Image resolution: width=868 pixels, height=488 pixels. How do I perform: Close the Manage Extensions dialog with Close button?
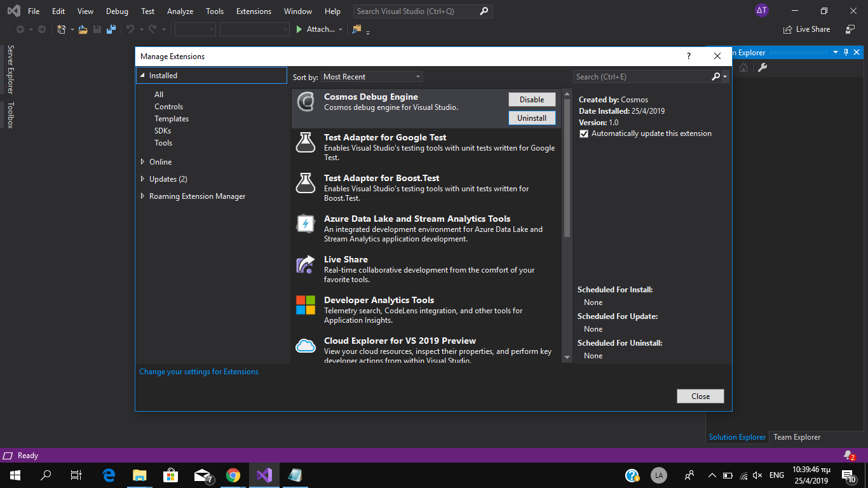[700, 396]
